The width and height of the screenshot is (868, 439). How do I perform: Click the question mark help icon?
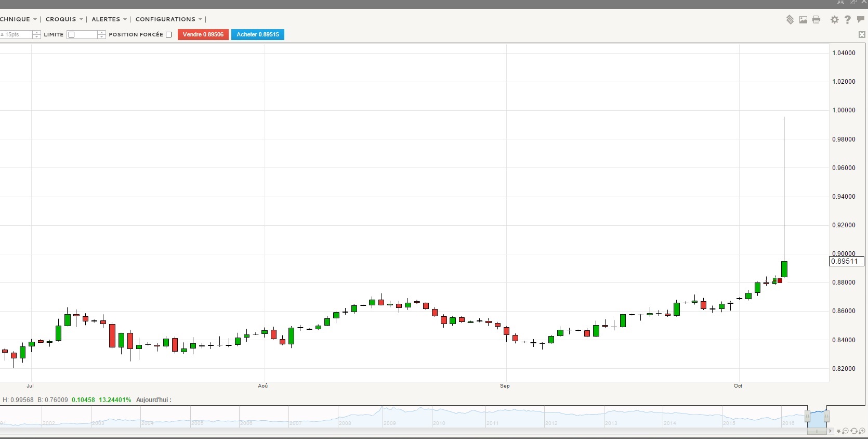[x=847, y=20]
